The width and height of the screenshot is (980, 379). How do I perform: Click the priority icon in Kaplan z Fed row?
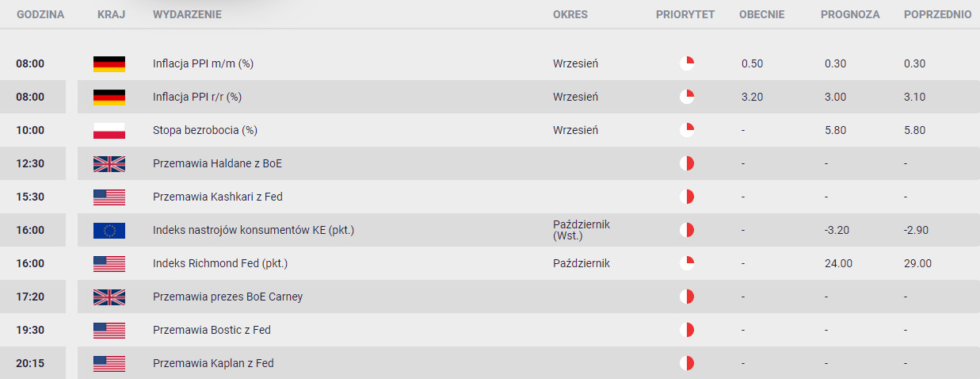[x=687, y=363]
